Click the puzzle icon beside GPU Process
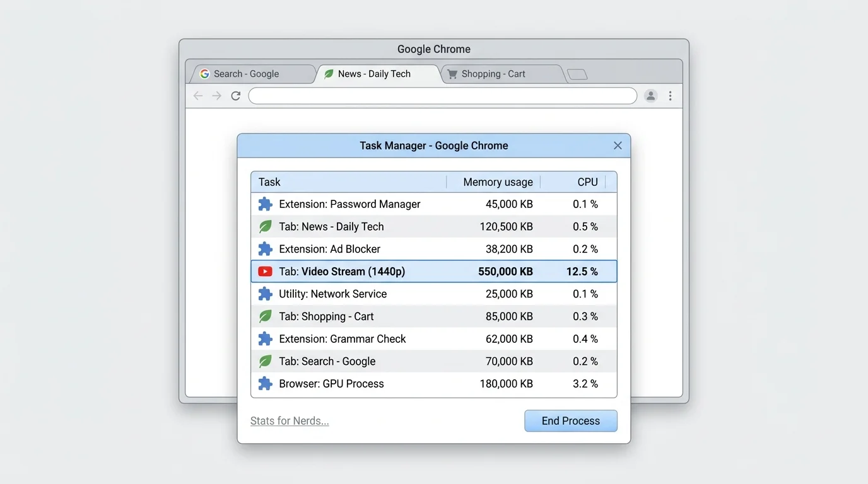 [x=265, y=384]
